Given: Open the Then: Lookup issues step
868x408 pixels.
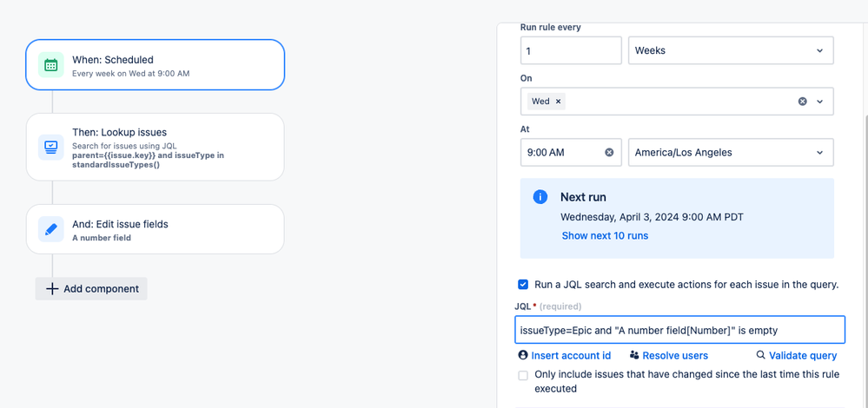Looking at the screenshot, I should pyautogui.click(x=155, y=147).
